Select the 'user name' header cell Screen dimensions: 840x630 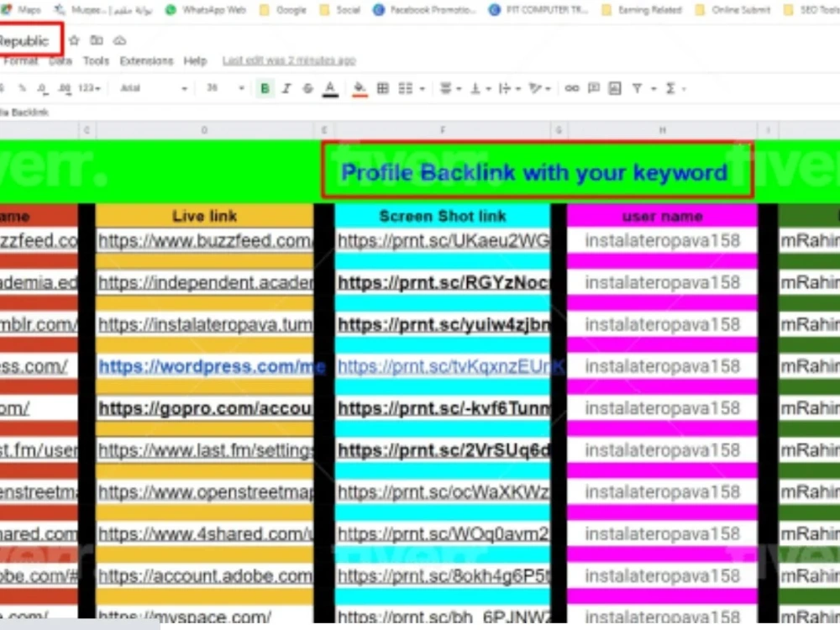click(662, 215)
